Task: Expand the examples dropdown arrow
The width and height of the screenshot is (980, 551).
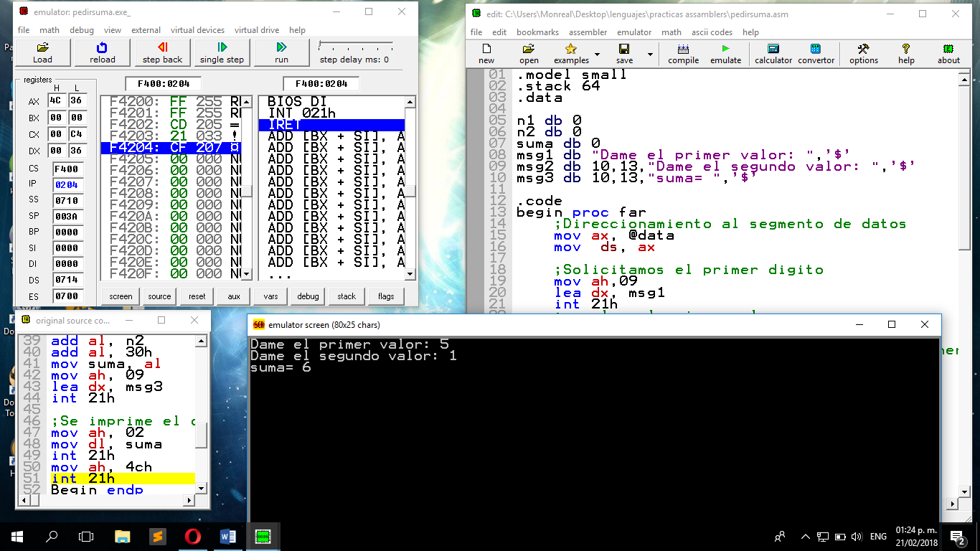Action: 597,55
